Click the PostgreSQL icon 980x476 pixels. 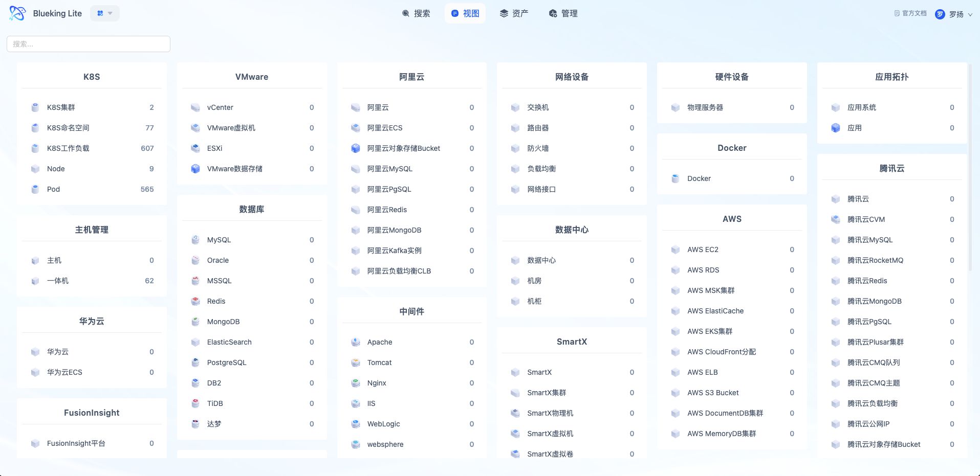point(195,362)
